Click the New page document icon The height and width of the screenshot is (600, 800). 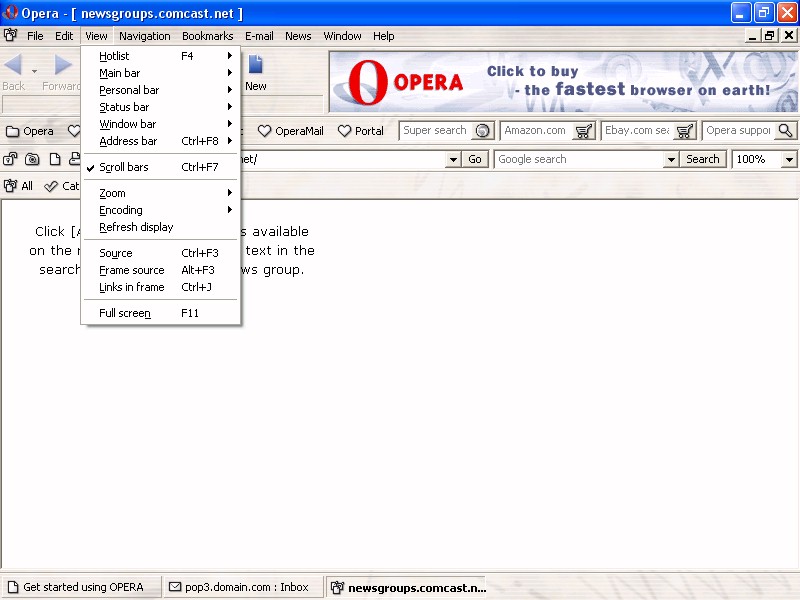[x=256, y=66]
